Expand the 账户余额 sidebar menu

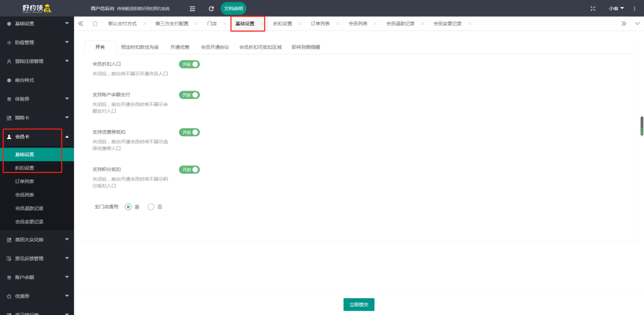point(37,277)
